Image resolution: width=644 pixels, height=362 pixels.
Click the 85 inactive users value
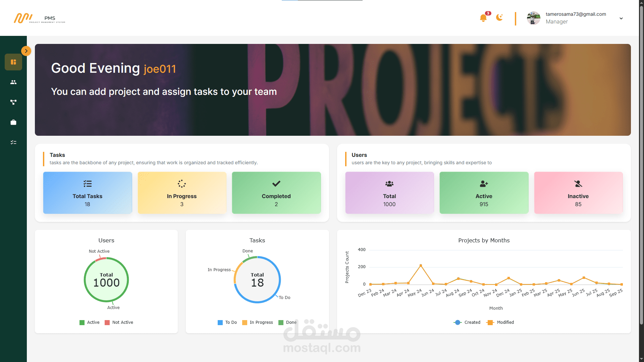coord(578,204)
